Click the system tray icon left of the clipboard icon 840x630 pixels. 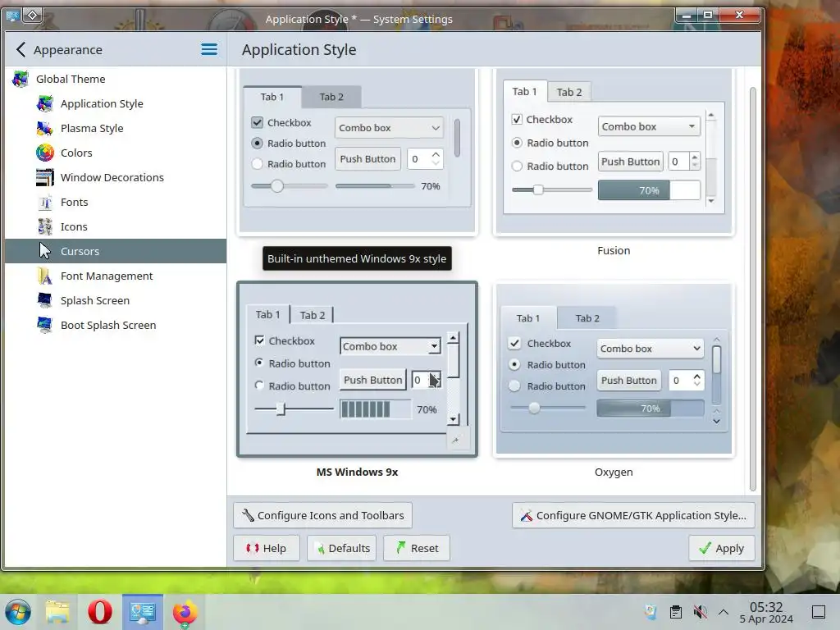pyautogui.click(x=651, y=612)
